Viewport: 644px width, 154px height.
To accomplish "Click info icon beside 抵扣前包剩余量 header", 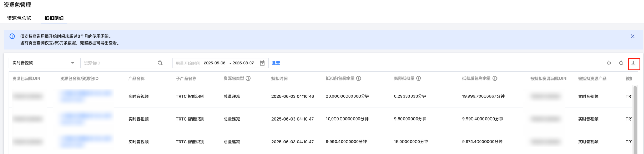I will pyautogui.click(x=358, y=78).
